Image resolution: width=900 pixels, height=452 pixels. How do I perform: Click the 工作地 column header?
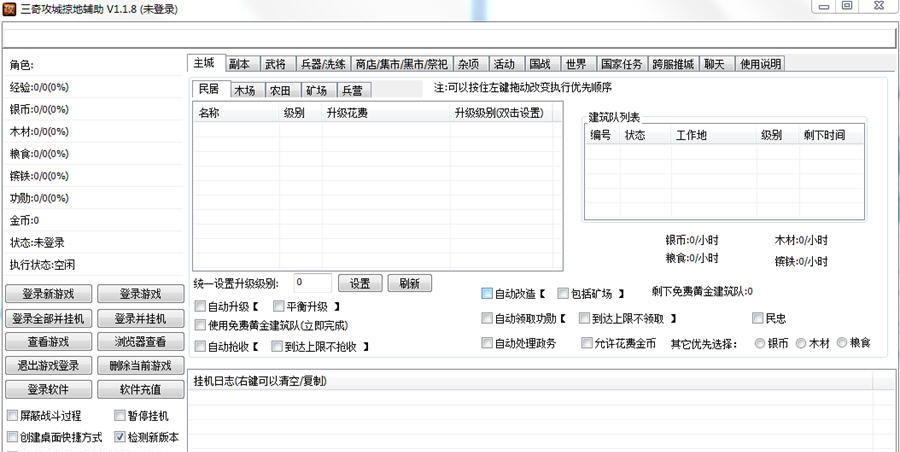pos(714,136)
